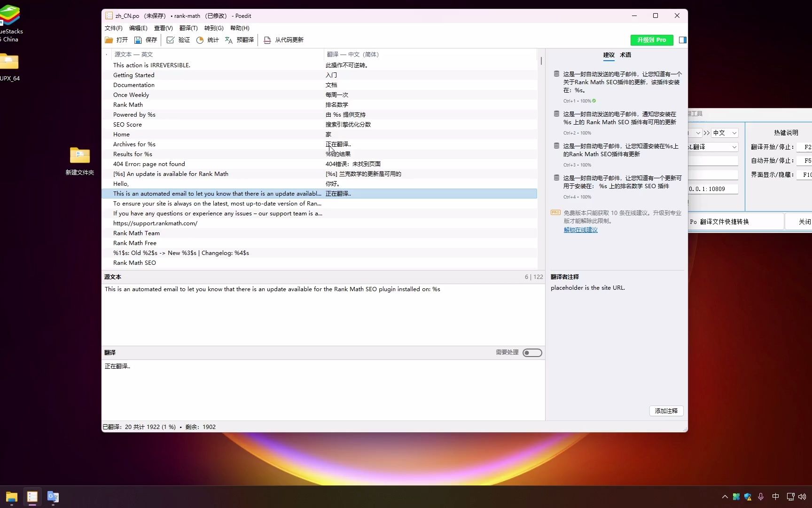Open the 解锁在线建议 link

[x=581, y=230]
